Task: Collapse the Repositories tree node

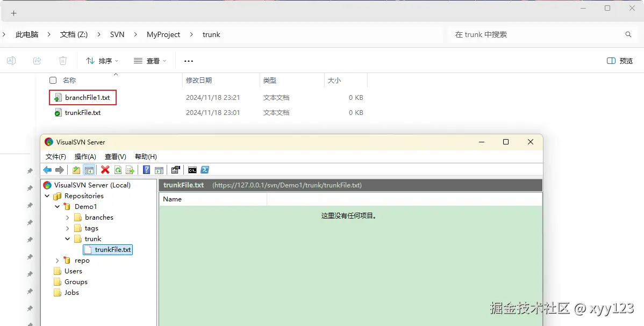Action: (47, 196)
